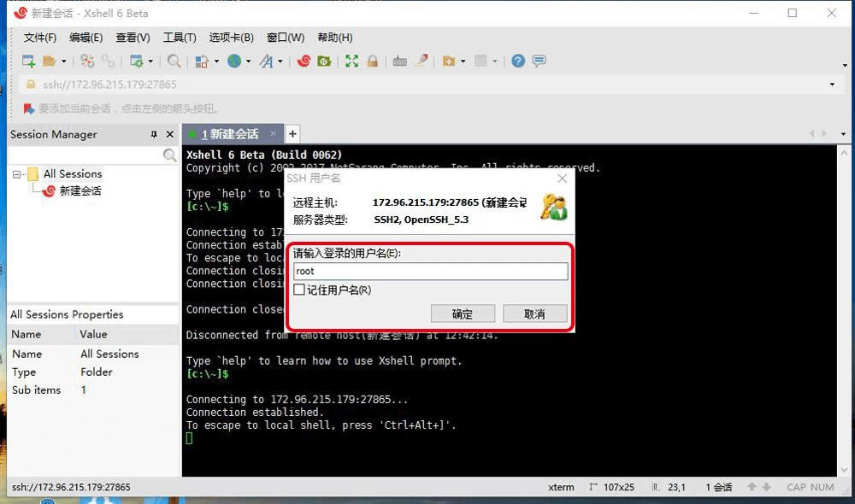Image resolution: width=855 pixels, height=504 pixels.
Task: Click the keyboard key mapping icon
Action: 399,61
